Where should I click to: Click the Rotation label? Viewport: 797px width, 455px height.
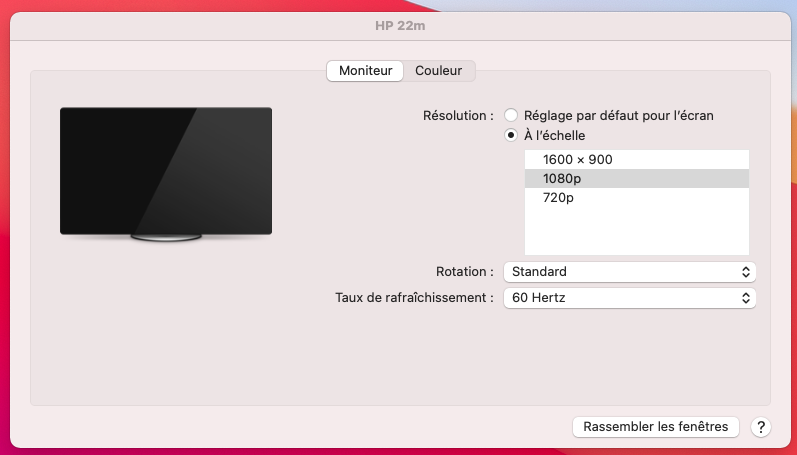465,272
